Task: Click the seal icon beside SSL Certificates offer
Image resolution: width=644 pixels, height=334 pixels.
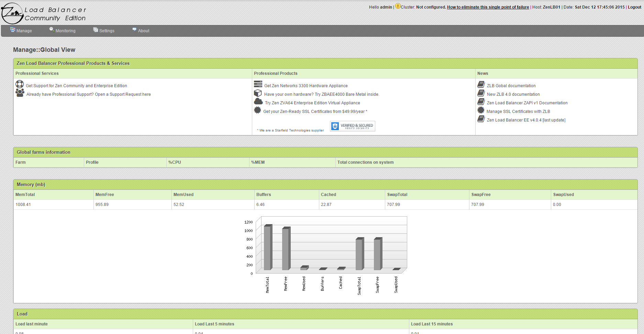Action: [x=257, y=110]
